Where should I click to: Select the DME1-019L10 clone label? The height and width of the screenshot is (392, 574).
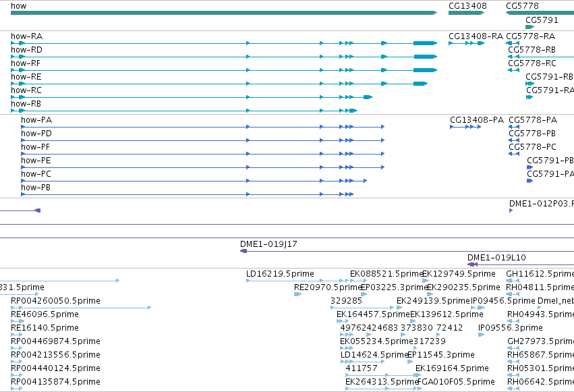pyautogui.click(x=496, y=258)
